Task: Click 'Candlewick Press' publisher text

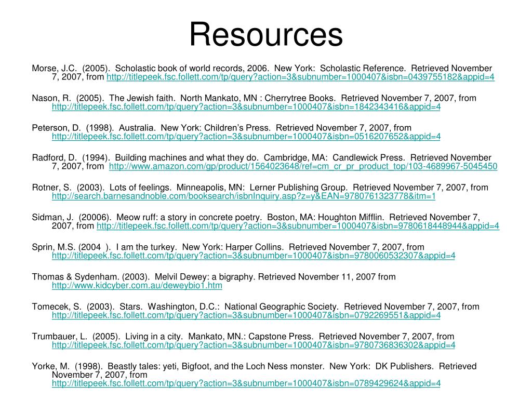Action: pos(368,158)
